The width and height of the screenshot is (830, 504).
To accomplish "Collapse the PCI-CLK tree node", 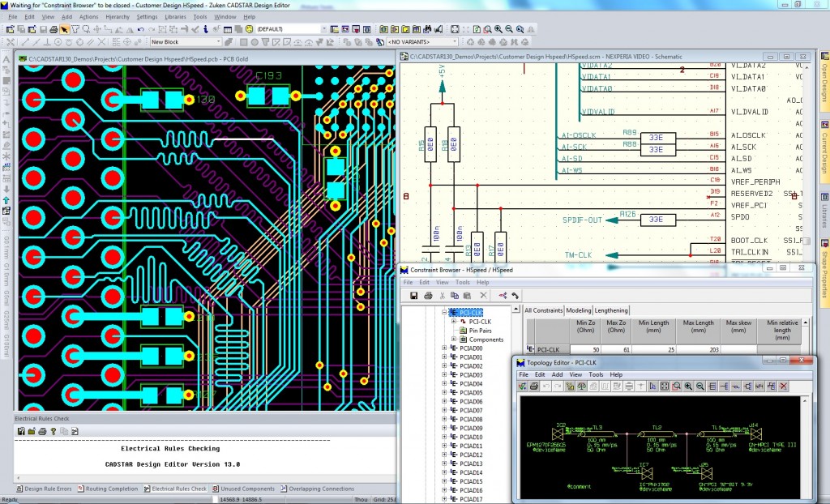I will pyautogui.click(x=444, y=312).
